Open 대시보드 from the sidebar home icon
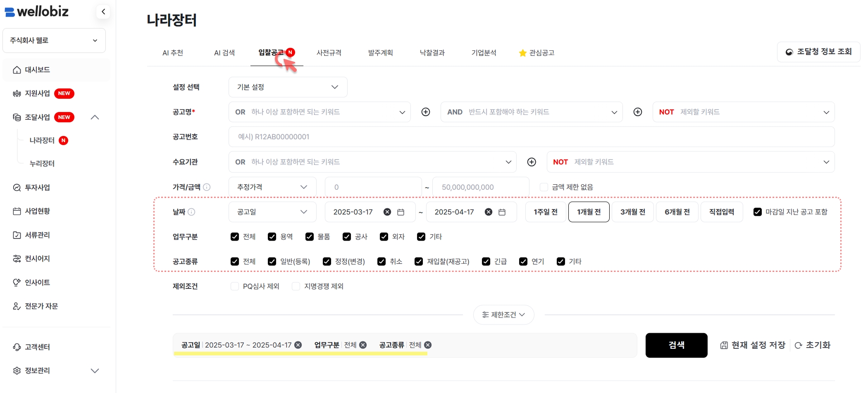Screen dimensions: 868x393 click(x=17, y=70)
